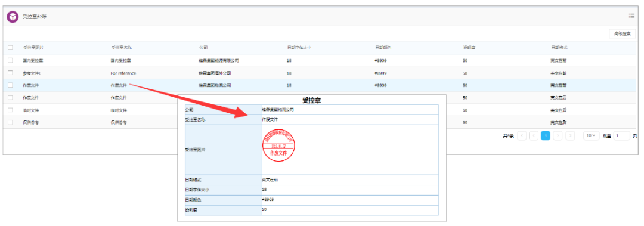Click the 日期格式 column header

coord(559,48)
